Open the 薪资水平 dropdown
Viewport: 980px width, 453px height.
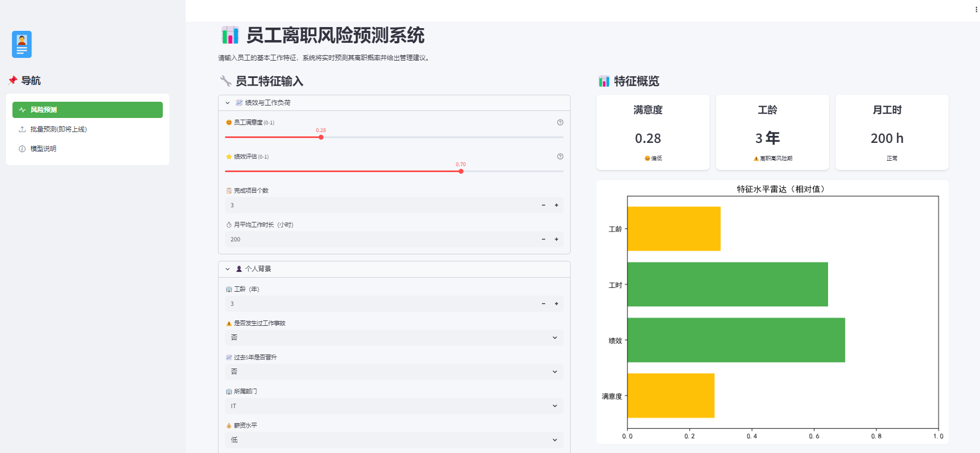(394, 440)
